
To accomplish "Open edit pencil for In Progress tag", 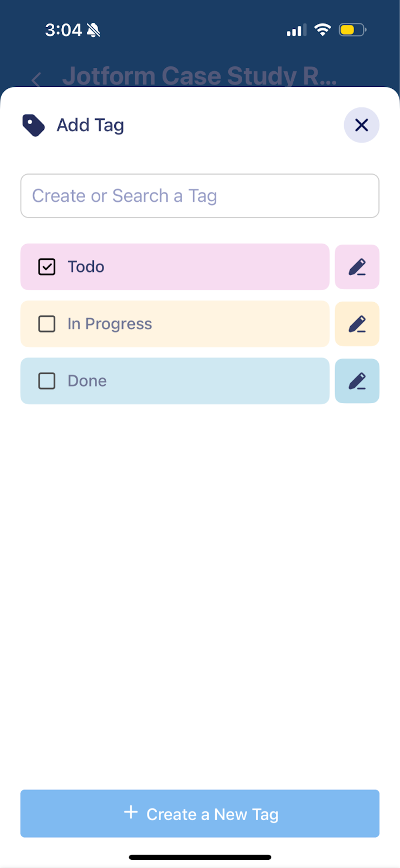I will point(357,324).
